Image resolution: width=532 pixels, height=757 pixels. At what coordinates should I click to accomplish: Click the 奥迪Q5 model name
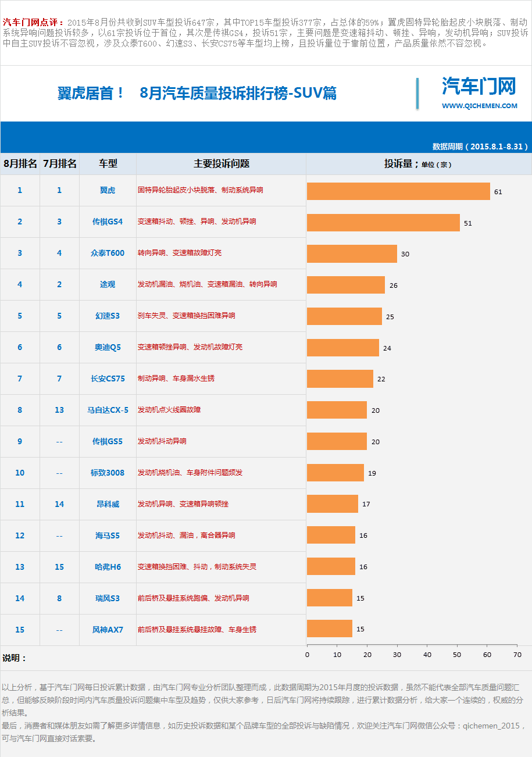point(108,347)
